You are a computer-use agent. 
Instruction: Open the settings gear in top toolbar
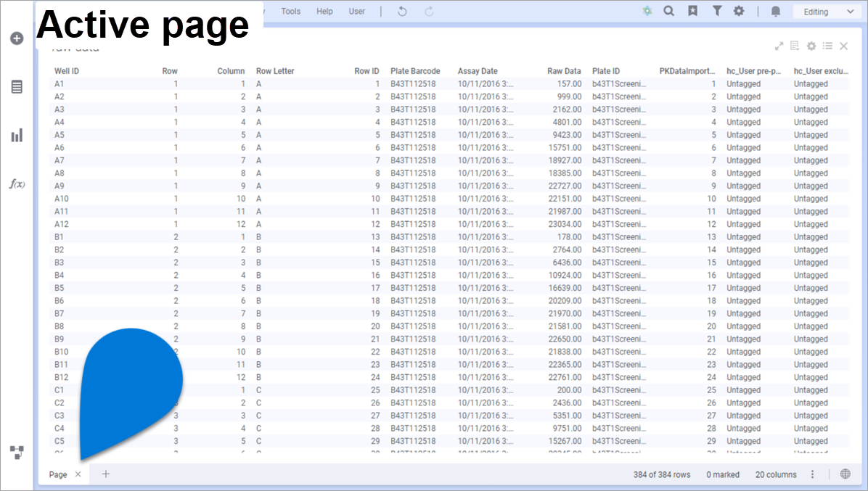[x=739, y=11]
